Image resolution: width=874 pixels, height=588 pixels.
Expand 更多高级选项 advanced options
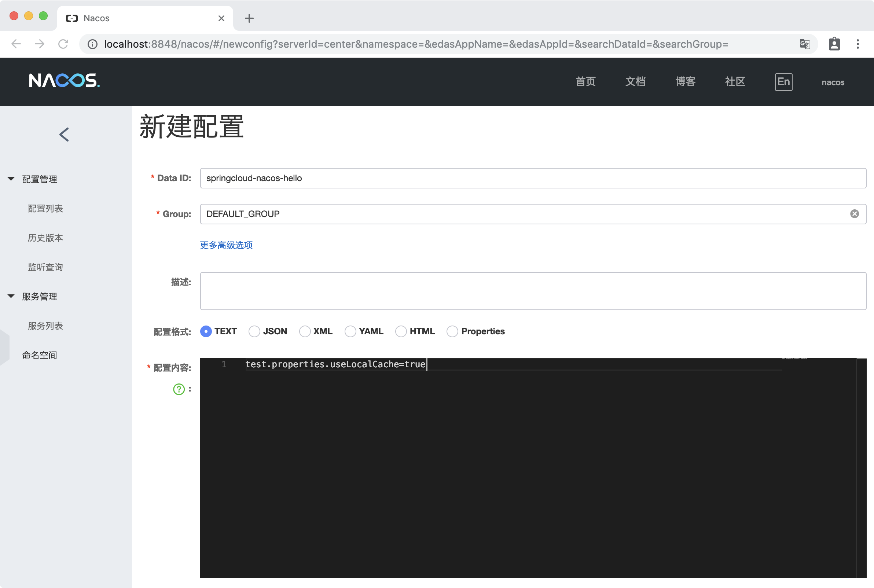(x=226, y=245)
